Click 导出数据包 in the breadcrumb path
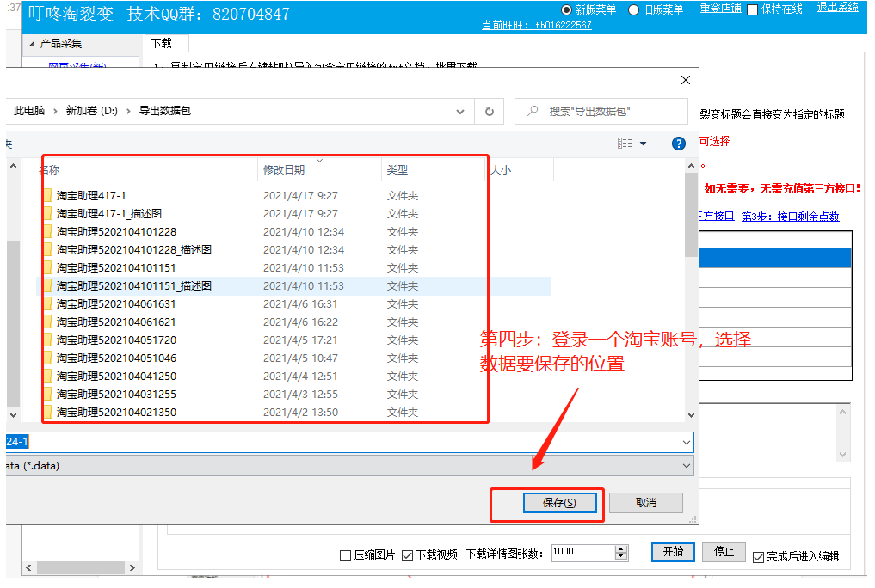This screenshot has width=875, height=588. coord(164,111)
